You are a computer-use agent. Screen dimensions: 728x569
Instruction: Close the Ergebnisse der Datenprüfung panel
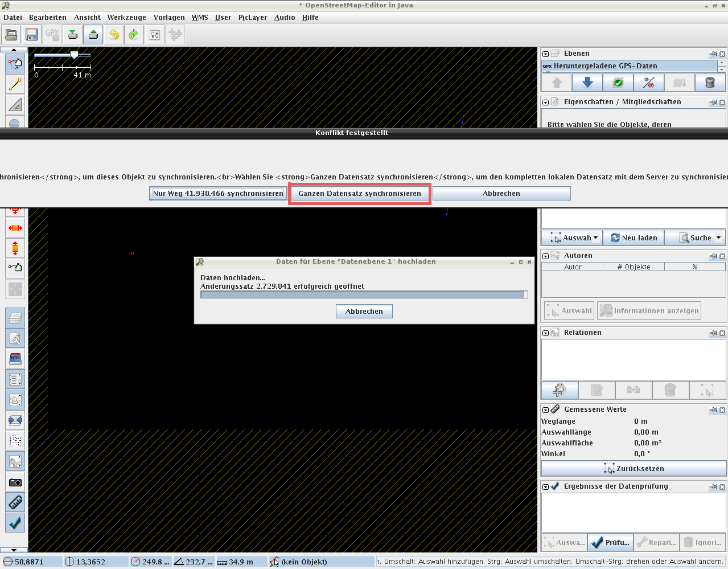(x=722, y=487)
